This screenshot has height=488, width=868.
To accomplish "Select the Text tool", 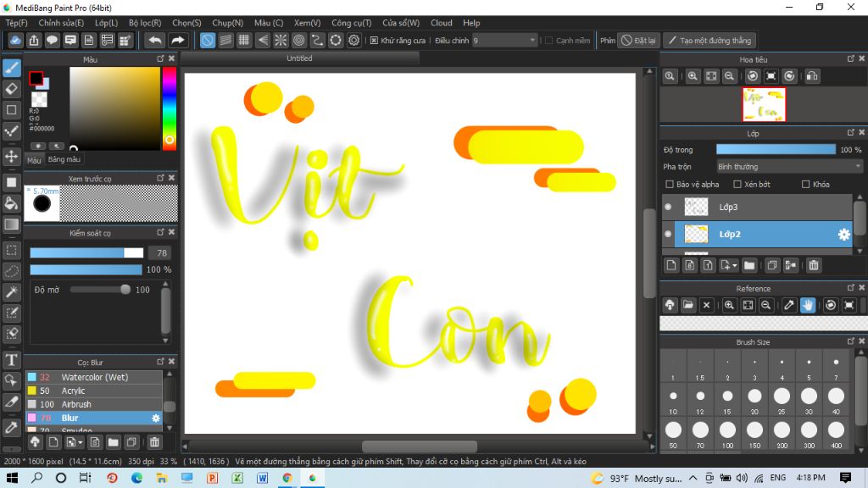I will pos(12,360).
